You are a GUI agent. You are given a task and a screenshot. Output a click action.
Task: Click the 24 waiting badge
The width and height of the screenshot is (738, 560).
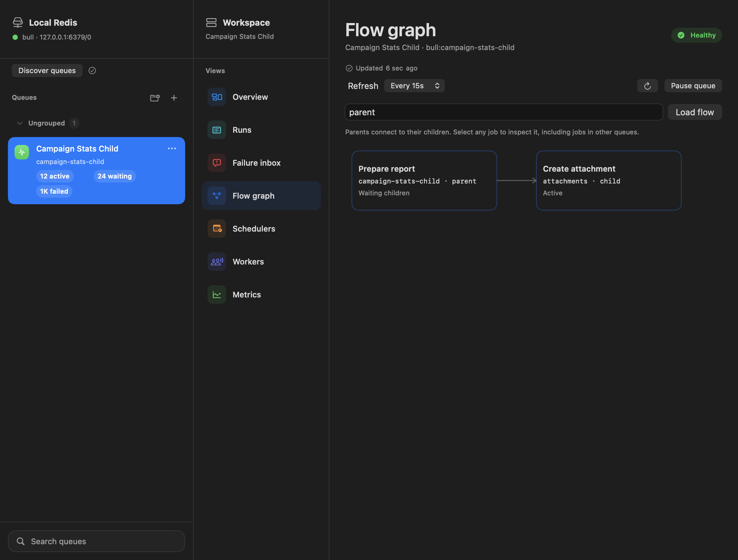click(114, 176)
